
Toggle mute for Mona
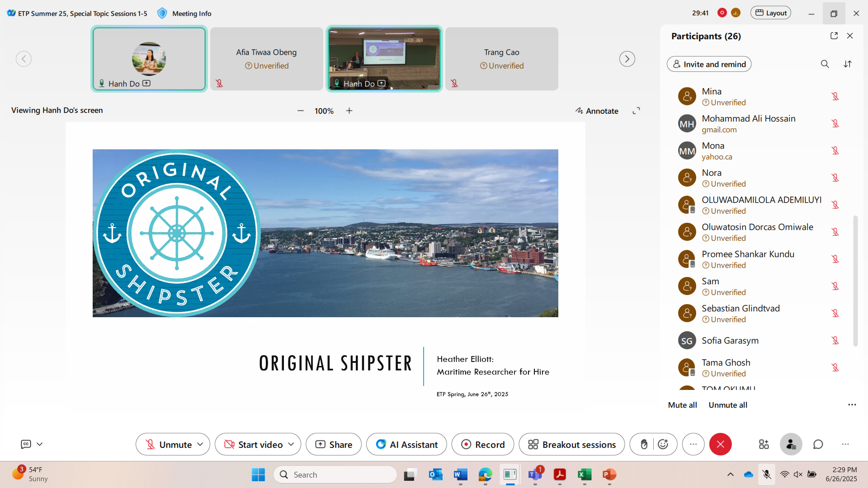835,150
